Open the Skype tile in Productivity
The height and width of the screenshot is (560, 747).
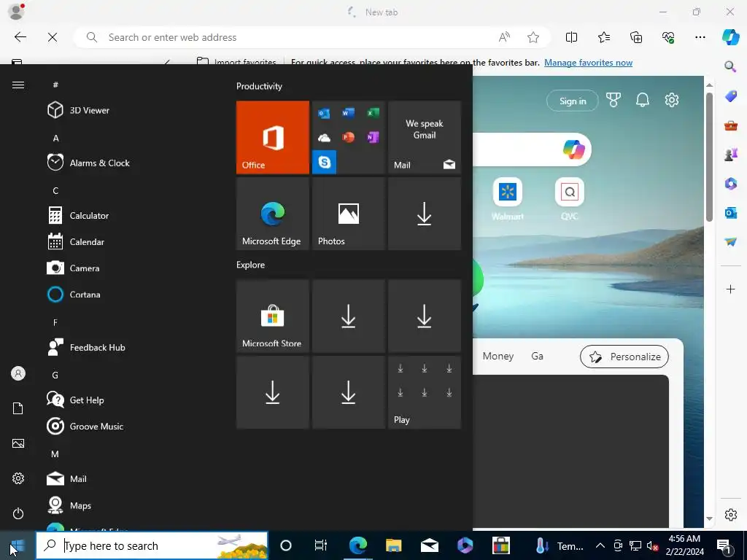pos(325,162)
